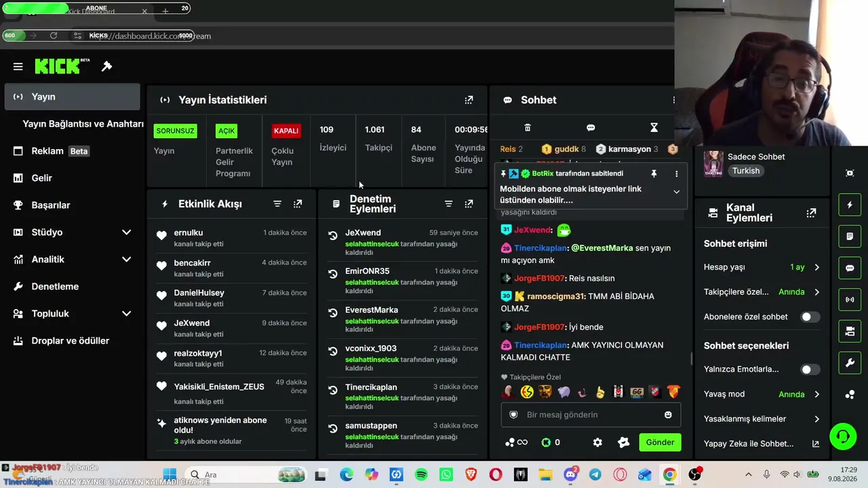Click username ernulku in Etkinlik Akışı

(189, 232)
